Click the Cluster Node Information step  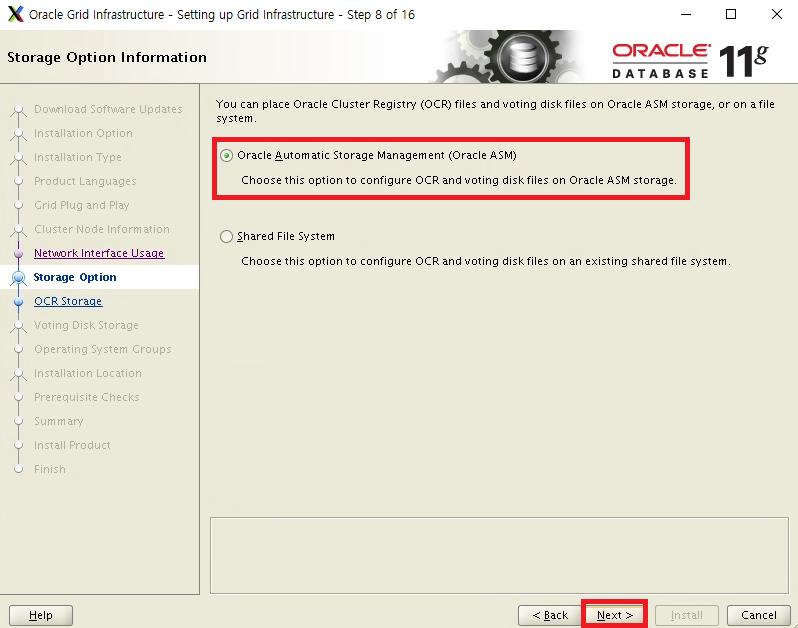pos(101,229)
